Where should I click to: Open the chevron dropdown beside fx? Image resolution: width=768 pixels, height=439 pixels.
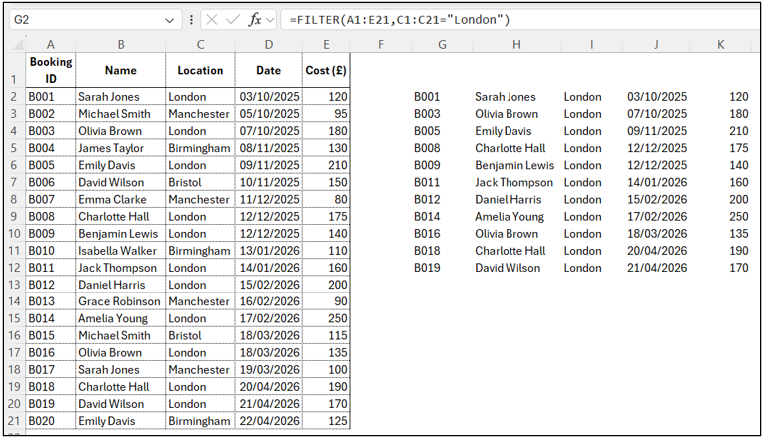[x=270, y=20]
